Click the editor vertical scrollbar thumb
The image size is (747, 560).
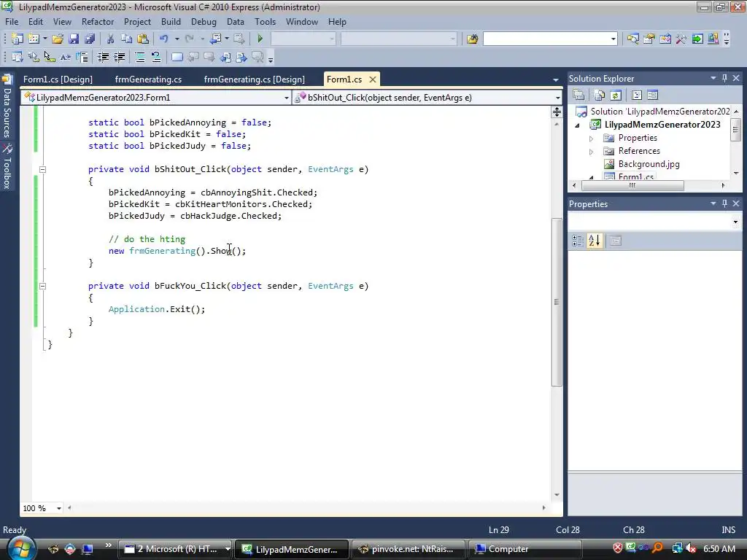point(557,302)
